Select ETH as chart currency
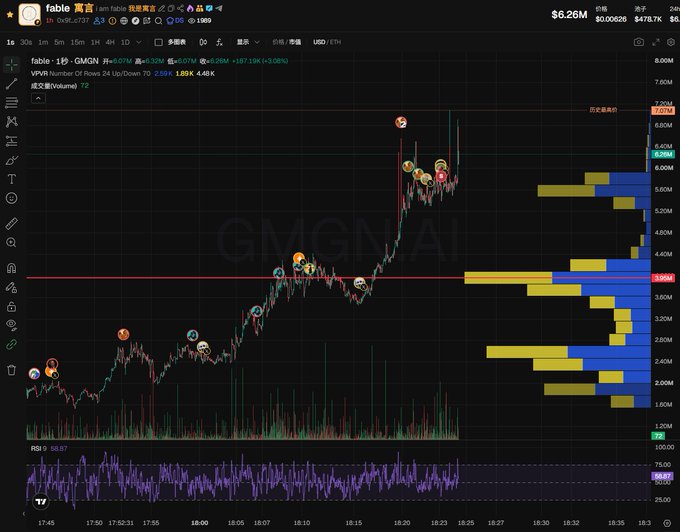Viewport: 680px width, 532px height. coord(336,42)
